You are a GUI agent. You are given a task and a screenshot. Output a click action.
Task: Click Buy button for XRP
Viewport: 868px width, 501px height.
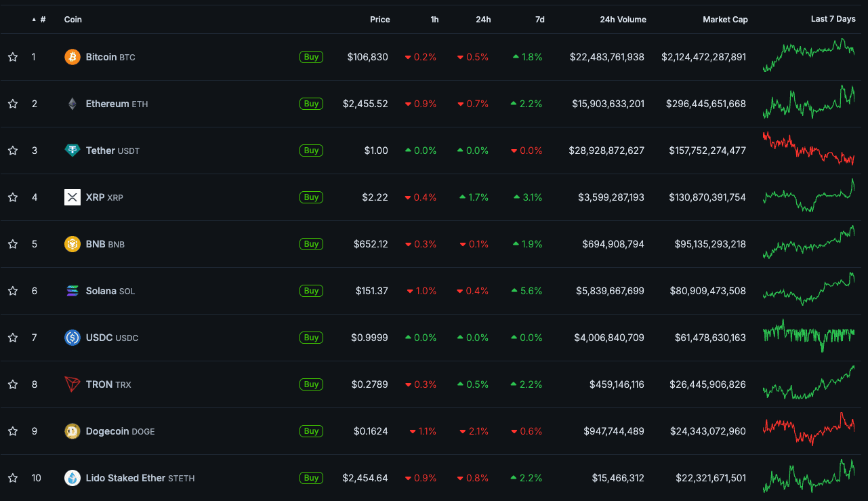point(312,197)
